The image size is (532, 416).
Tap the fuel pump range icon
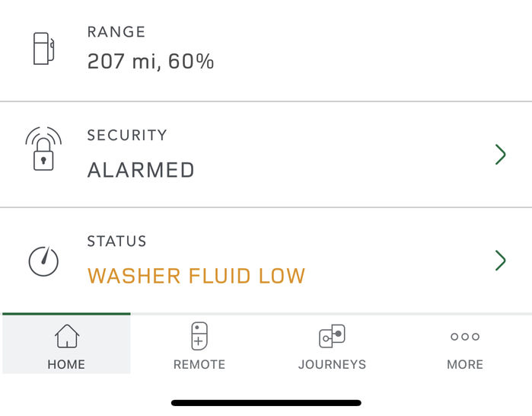tap(44, 49)
